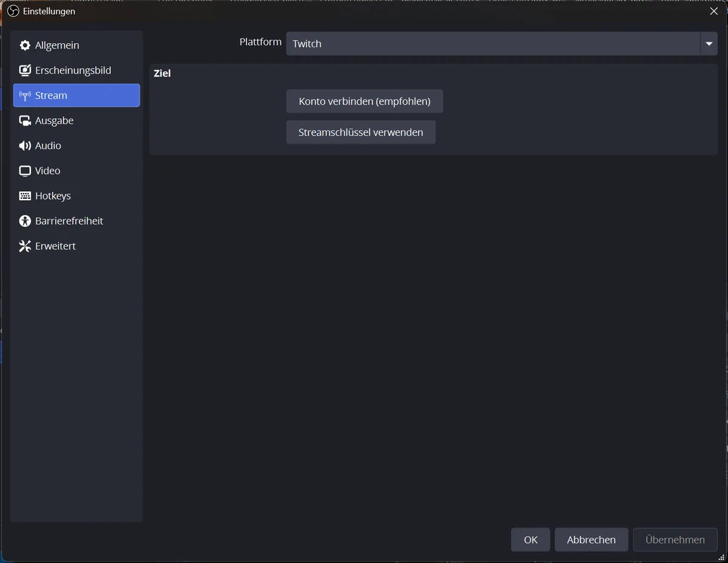Choose Streamschlüssel verwenden
Image resolution: width=728 pixels, height=563 pixels.
(361, 132)
